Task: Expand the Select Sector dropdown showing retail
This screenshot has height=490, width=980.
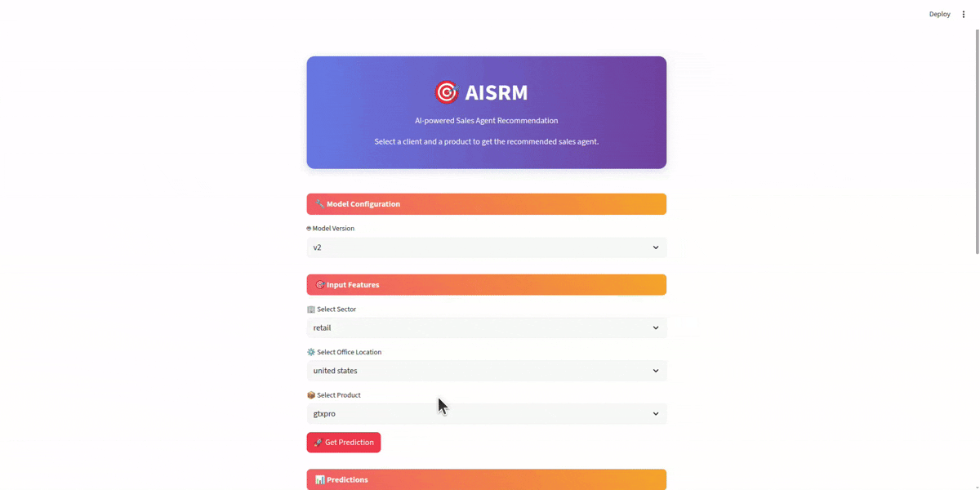Action: pyautogui.click(x=486, y=327)
